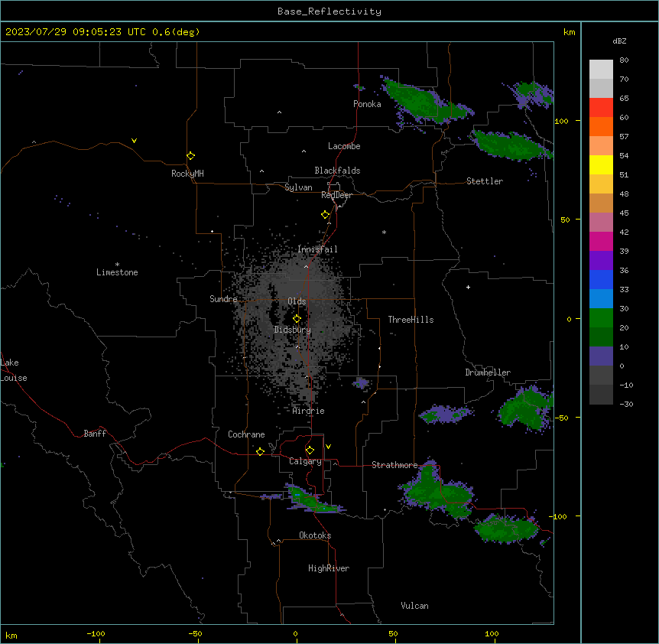Select the Cochrane map label
Screen dimensions: 659x644
tap(246, 434)
